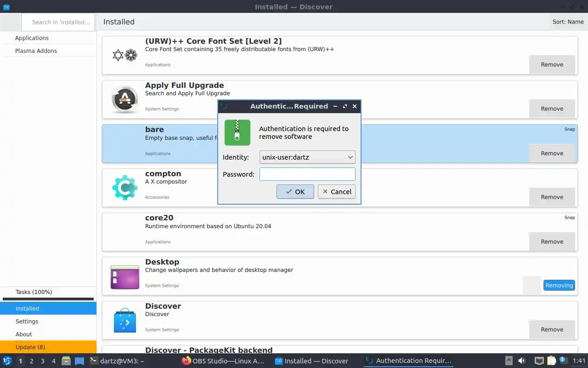This screenshot has width=588, height=368.
Task: Remove the Discover application
Action: [x=552, y=329]
